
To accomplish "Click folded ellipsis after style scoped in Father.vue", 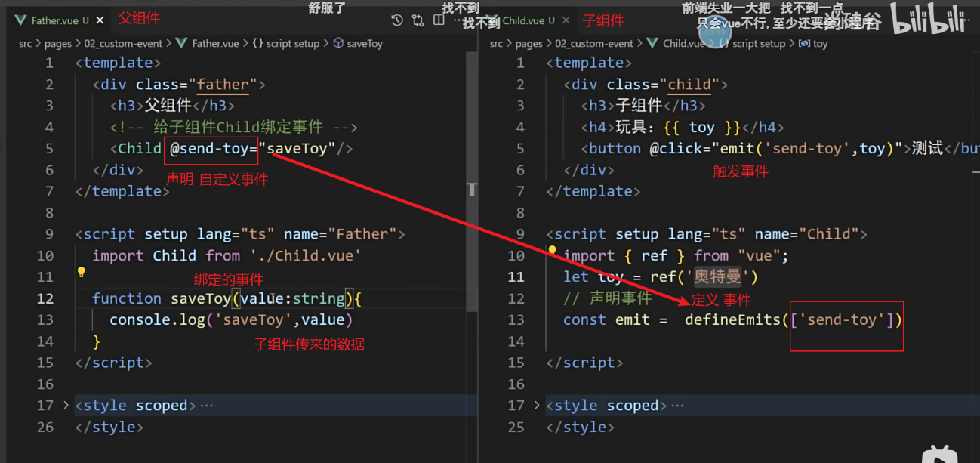I will coord(206,406).
